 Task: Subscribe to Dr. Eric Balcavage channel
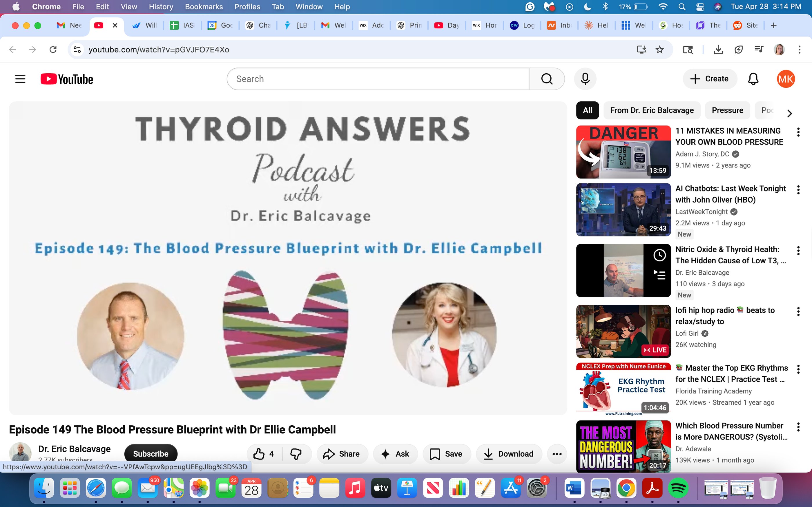tap(151, 453)
